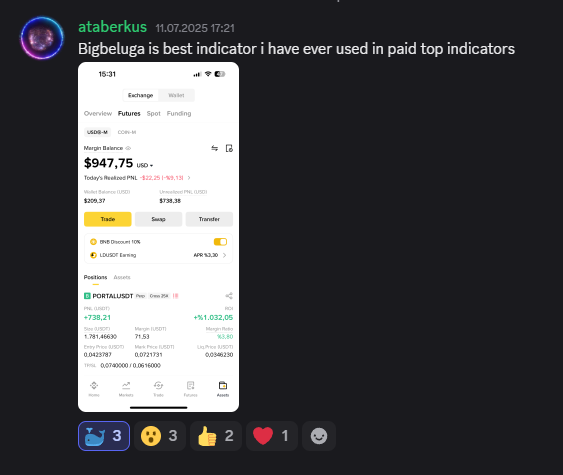
Task: Switch the Exchange / Wallet segmented control to Wallet
Action: coord(176,95)
